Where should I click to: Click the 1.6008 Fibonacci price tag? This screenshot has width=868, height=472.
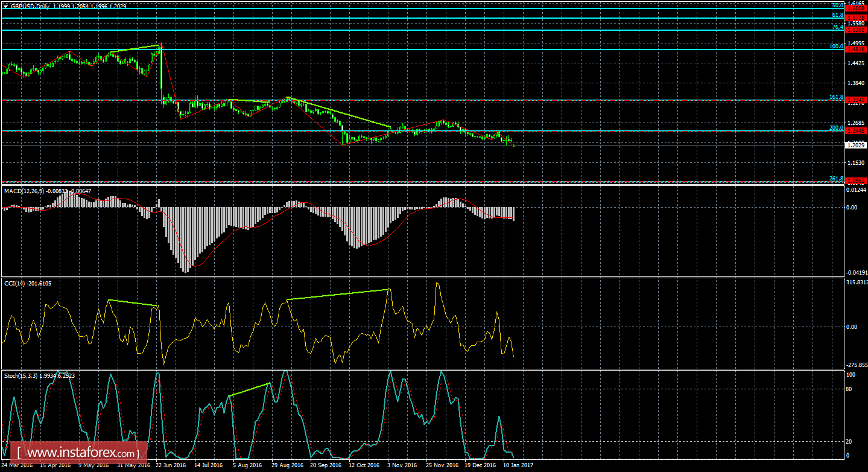point(856,8)
